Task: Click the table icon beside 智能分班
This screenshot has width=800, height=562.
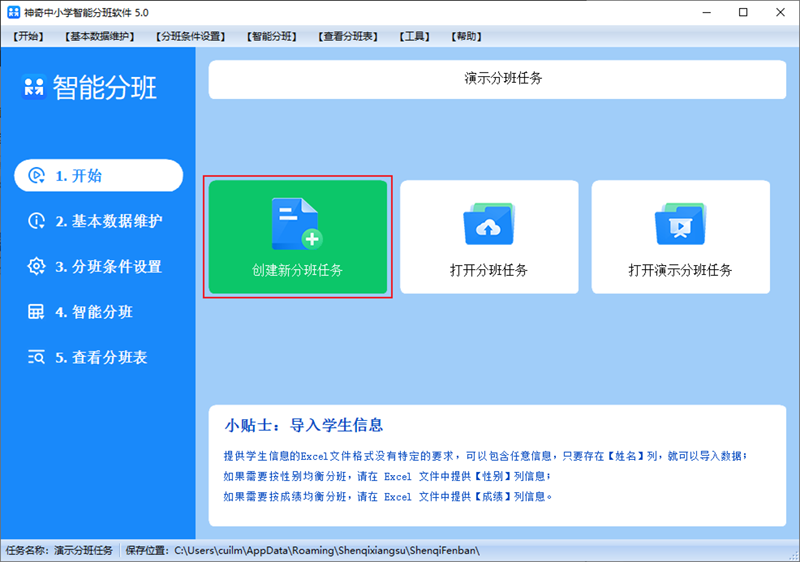Action: click(x=37, y=312)
